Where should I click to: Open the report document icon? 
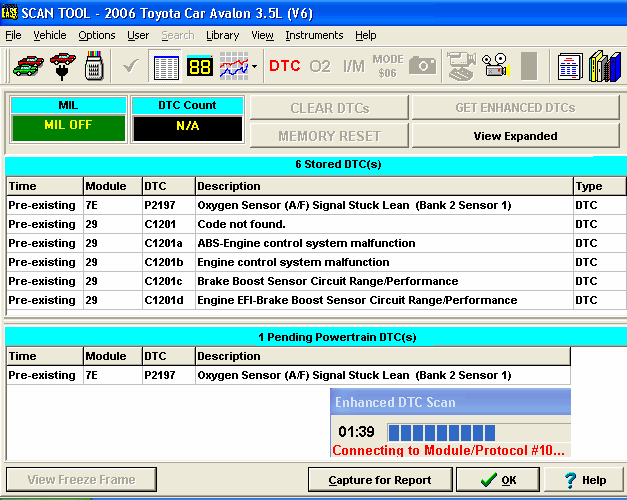(x=570, y=67)
